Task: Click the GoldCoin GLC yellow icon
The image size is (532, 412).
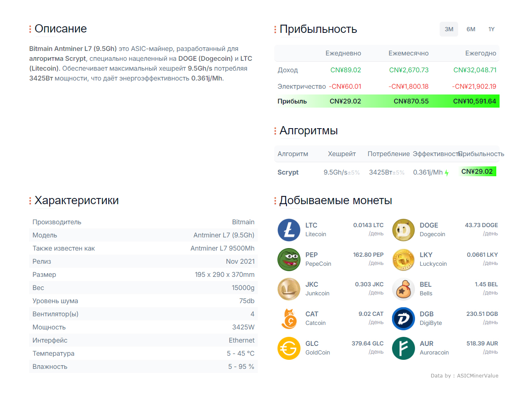Action: (x=289, y=348)
